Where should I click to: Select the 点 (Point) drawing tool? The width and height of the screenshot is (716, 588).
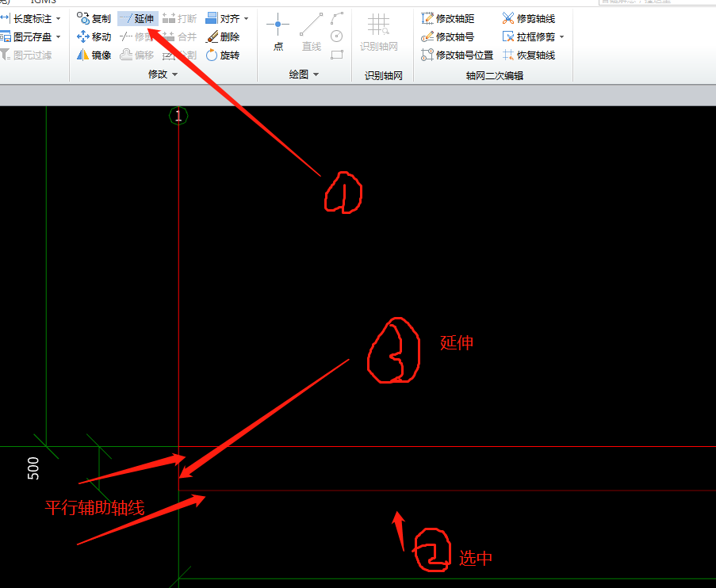click(278, 31)
